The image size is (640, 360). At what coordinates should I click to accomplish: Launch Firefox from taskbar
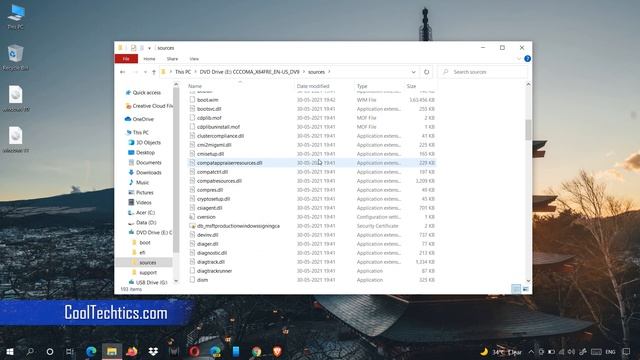coord(132,351)
